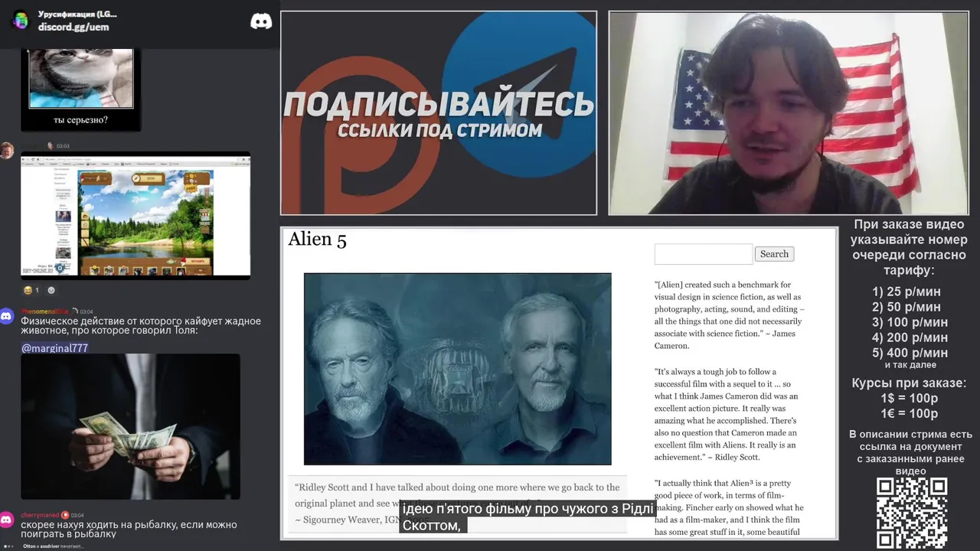The image size is (980, 551).
Task: Click the '1€ = 100р' exchange rate text
Action: coord(909,413)
